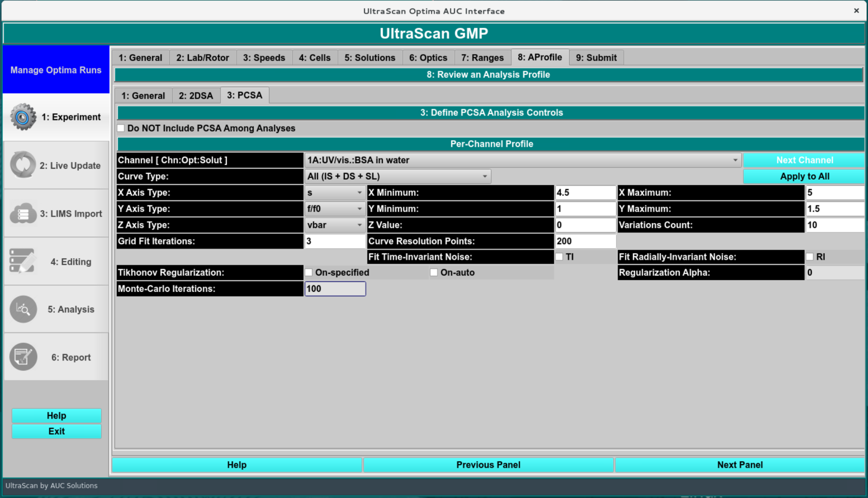
Task: Click the Next Panel button
Action: (739, 465)
